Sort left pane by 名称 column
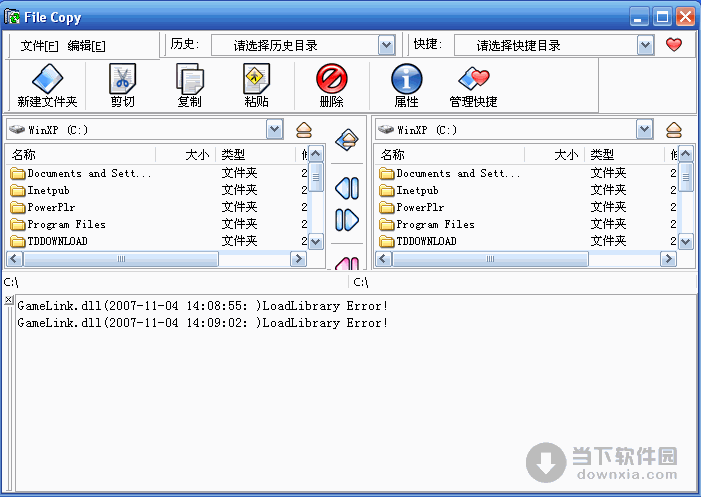 point(80,155)
